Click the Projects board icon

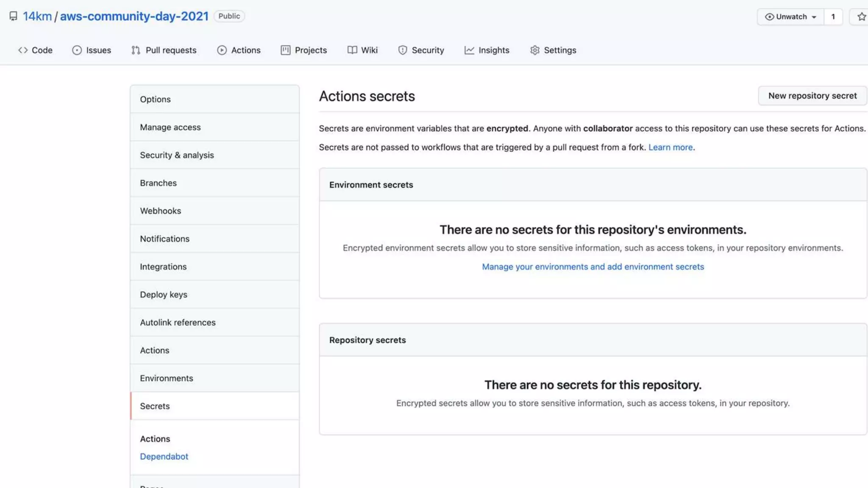286,50
